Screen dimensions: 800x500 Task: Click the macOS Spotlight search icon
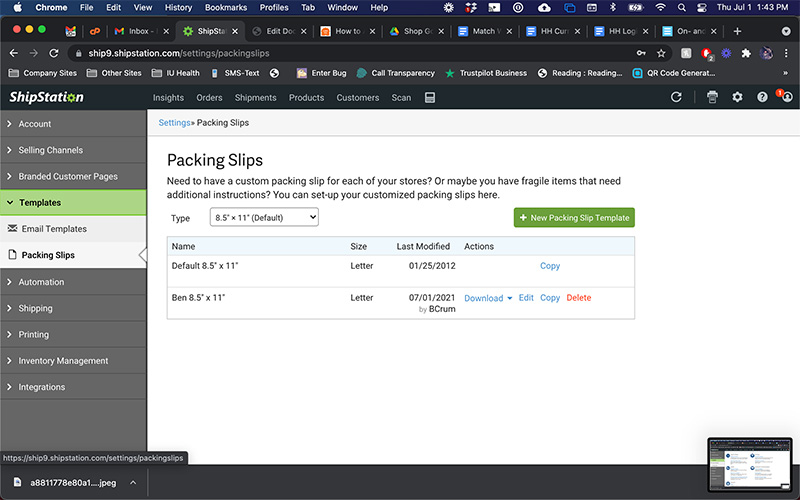pyautogui.click(x=682, y=7)
